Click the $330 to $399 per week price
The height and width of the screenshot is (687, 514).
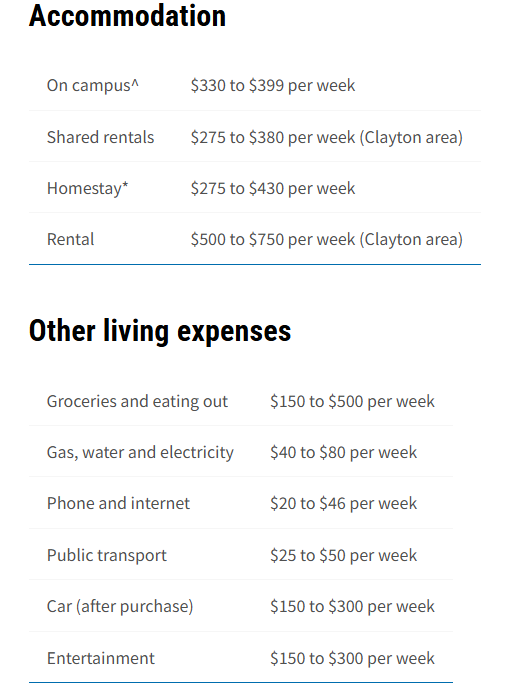coord(273,85)
